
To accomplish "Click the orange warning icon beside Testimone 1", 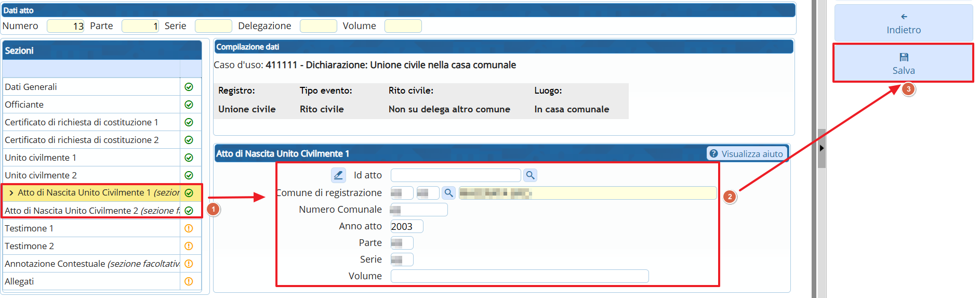I will [x=189, y=228].
